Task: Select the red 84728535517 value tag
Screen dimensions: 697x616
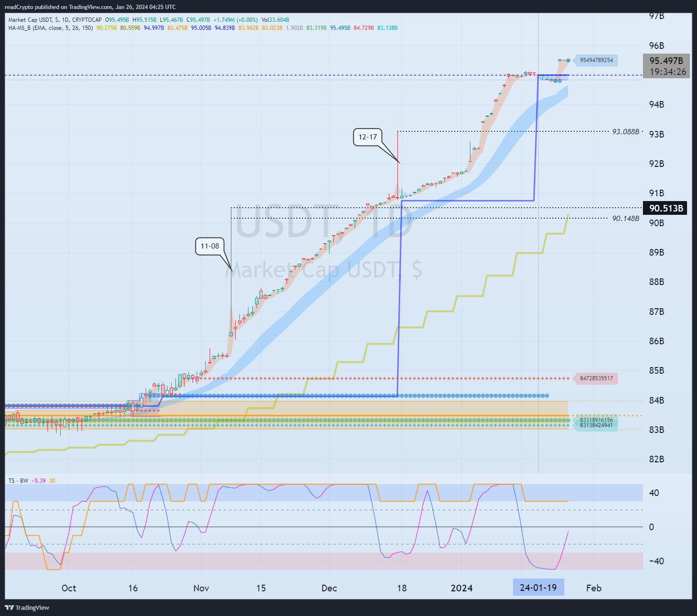Action: click(x=596, y=378)
